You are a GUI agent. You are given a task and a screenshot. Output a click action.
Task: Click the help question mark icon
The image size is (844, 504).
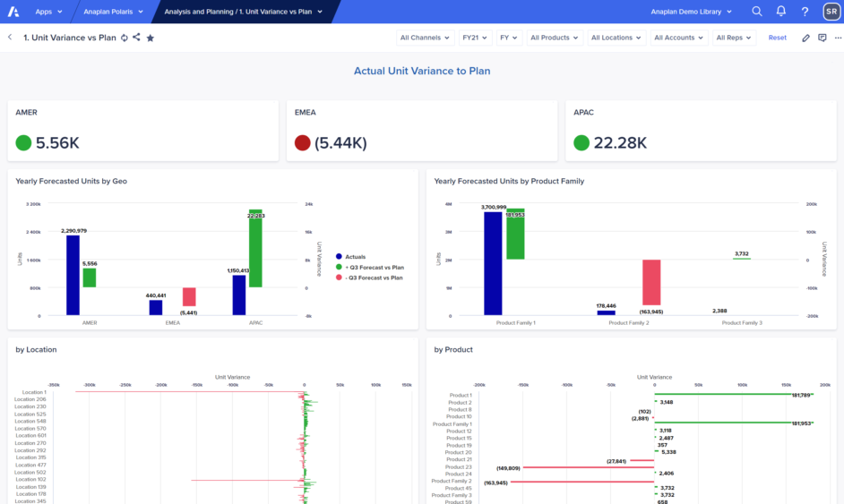coord(805,12)
